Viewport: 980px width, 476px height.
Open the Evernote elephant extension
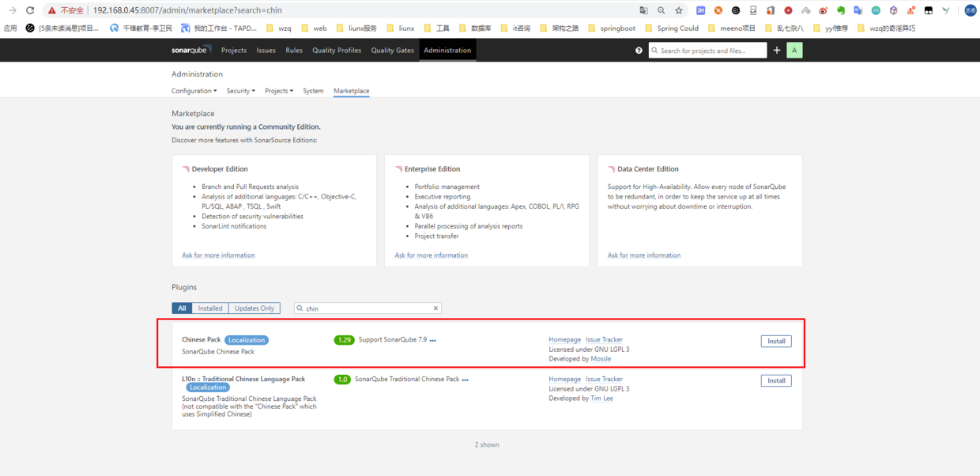[841, 10]
